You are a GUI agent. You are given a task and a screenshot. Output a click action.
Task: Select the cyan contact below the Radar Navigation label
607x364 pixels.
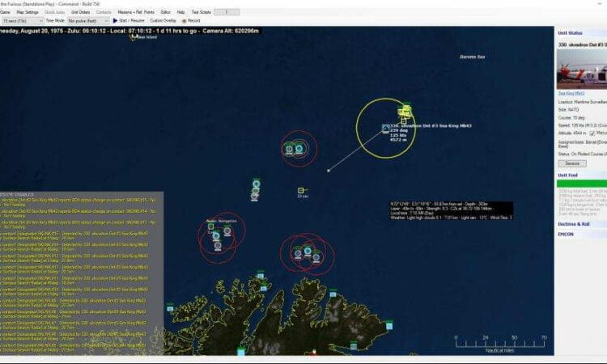tap(216, 235)
